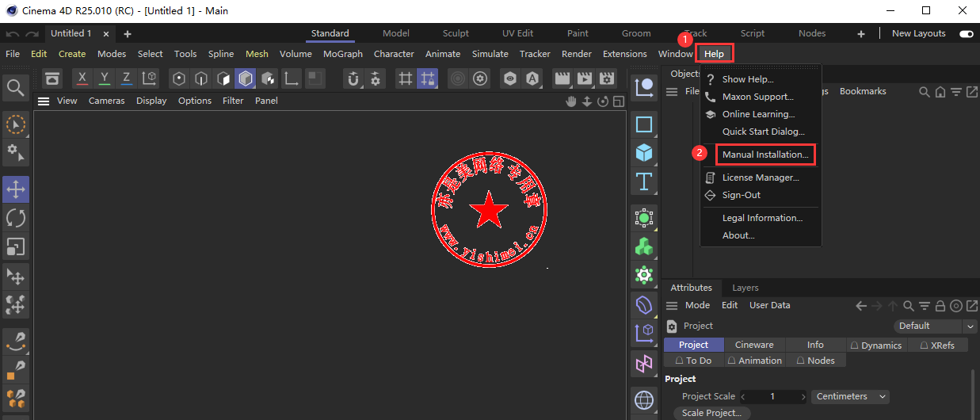
Task: Click Sign-Out in Help menu
Action: (x=742, y=195)
